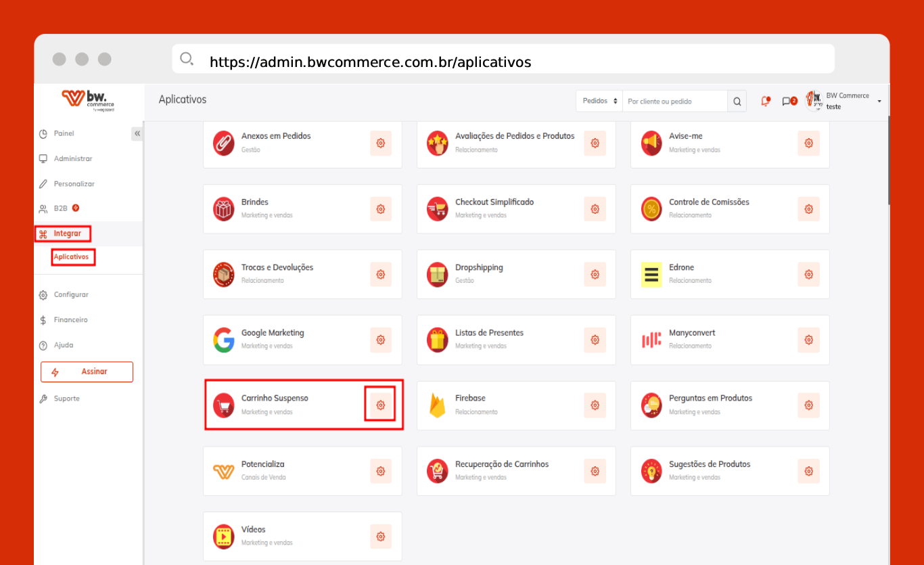Open settings gear for Trocas e Devoluções

tap(381, 274)
